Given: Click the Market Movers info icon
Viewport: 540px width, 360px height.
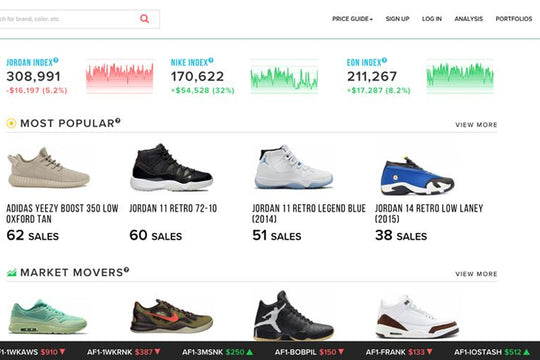Looking at the screenshot, I should tap(126, 269).
